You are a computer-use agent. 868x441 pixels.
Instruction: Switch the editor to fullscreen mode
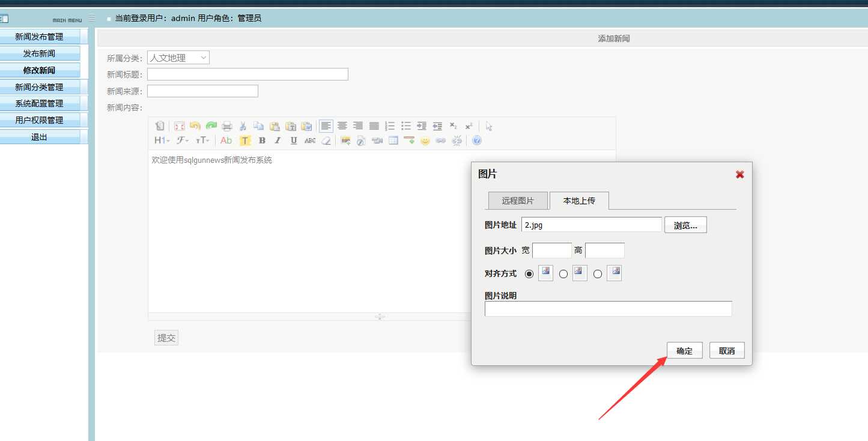[179, 126]
